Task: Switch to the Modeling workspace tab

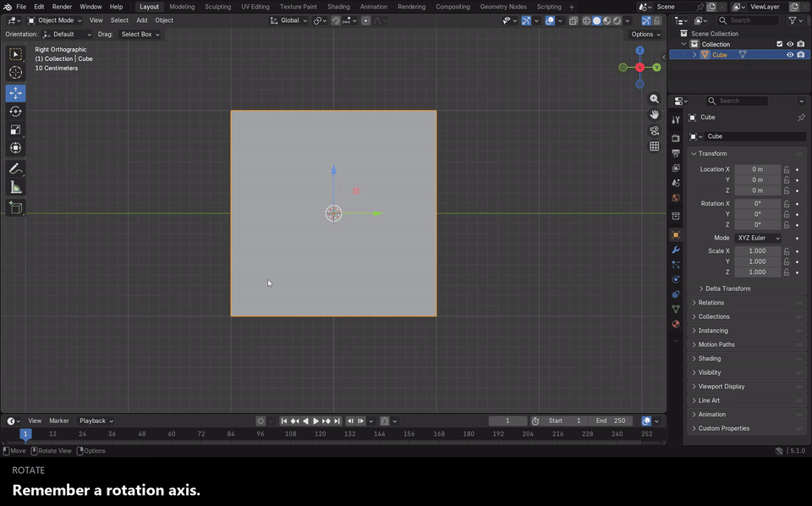Action: (x=182, y=7)
